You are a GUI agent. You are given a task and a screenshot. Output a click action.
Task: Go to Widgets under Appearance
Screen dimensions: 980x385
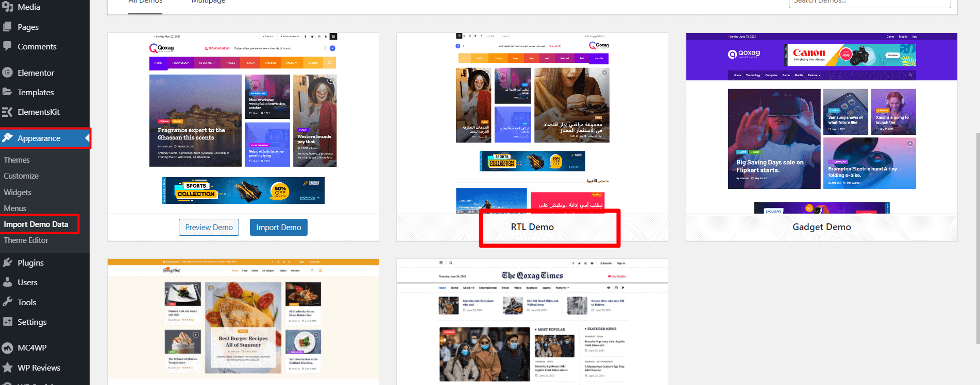(x=18, y=192)
